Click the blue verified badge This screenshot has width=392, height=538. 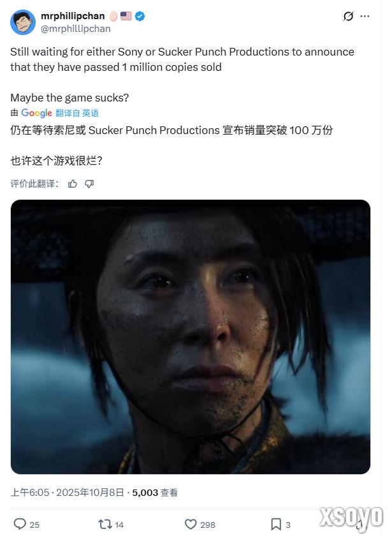(x=140, y=16)
